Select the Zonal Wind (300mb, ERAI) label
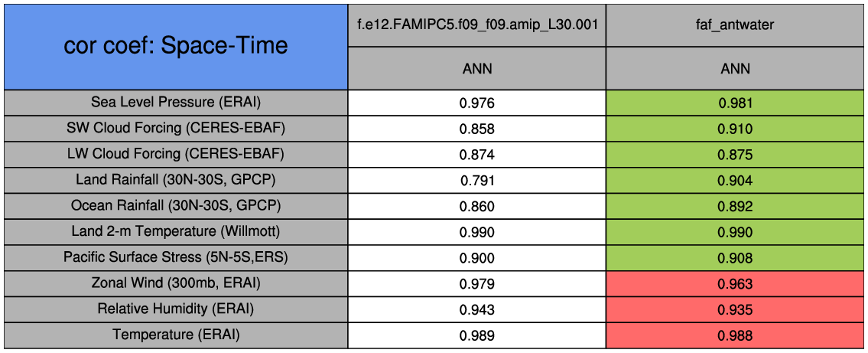Viewport: 868px width, 353px height. [x=176, y=283]
